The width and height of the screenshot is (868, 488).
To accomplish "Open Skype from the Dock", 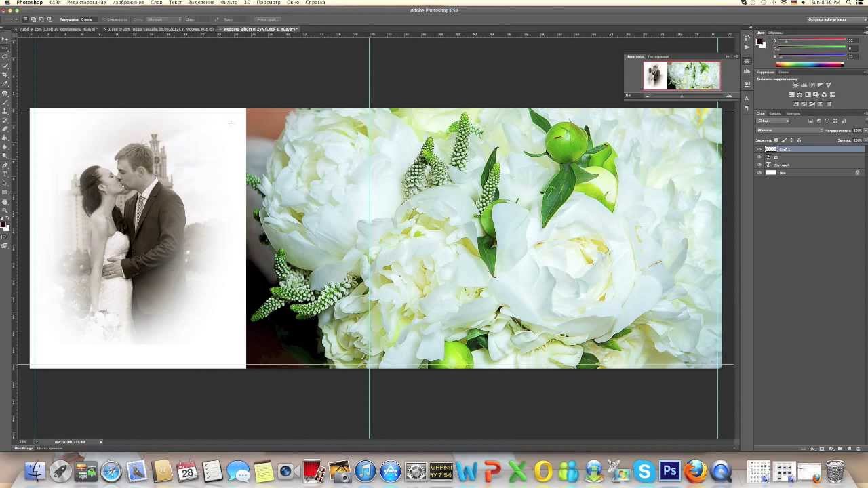I will tap(644, 470).
